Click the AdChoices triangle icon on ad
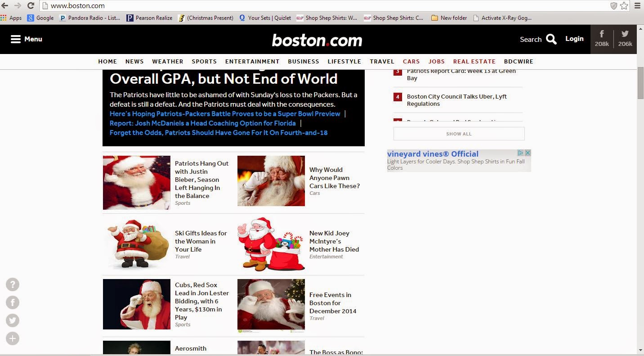The image size is (644, 356). [x=521, y=153]
